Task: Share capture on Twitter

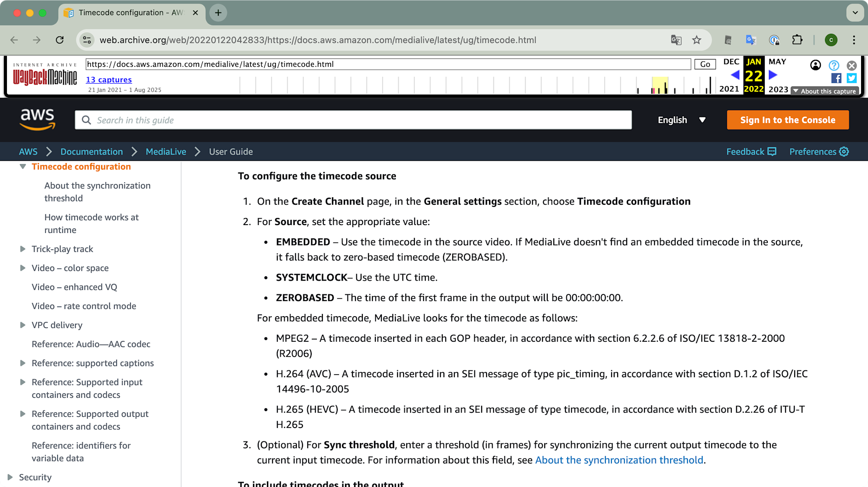Action: [852, 78]
